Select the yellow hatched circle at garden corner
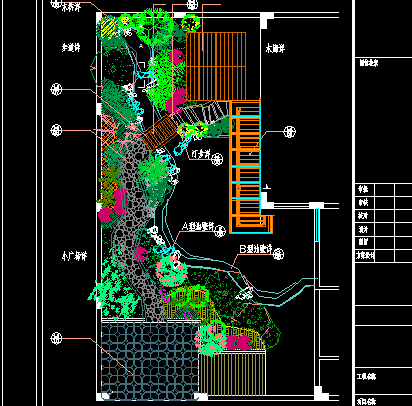412x406 pixels. [109, 26]
